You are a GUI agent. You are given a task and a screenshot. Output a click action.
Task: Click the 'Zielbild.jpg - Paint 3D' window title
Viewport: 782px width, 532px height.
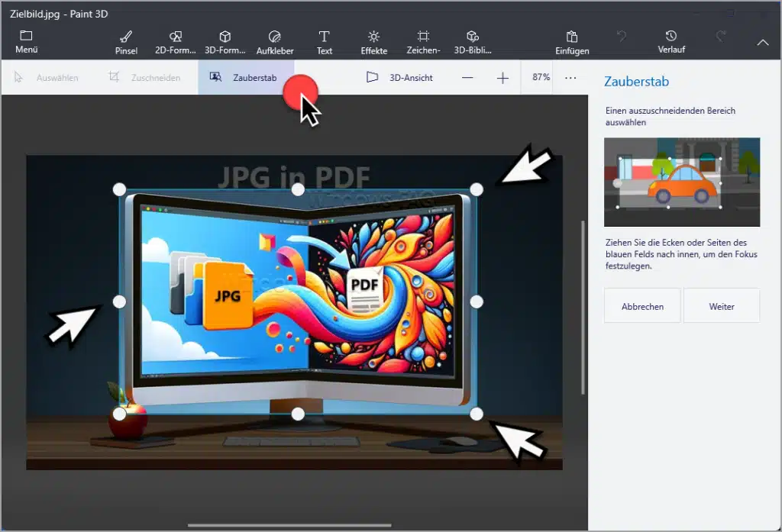[x=59, y=14]
